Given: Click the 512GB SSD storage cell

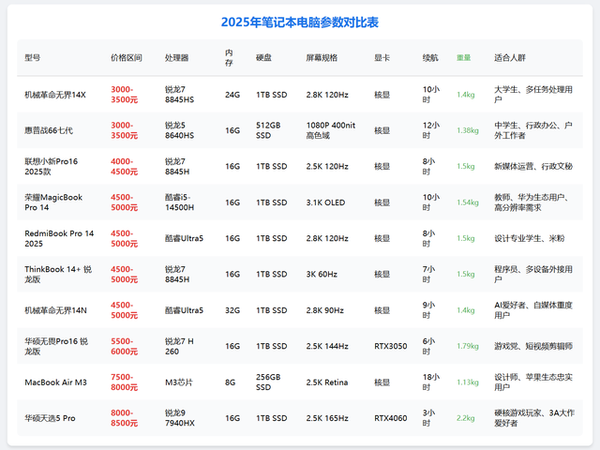Looking at the screenshot, I should (268, 130).
